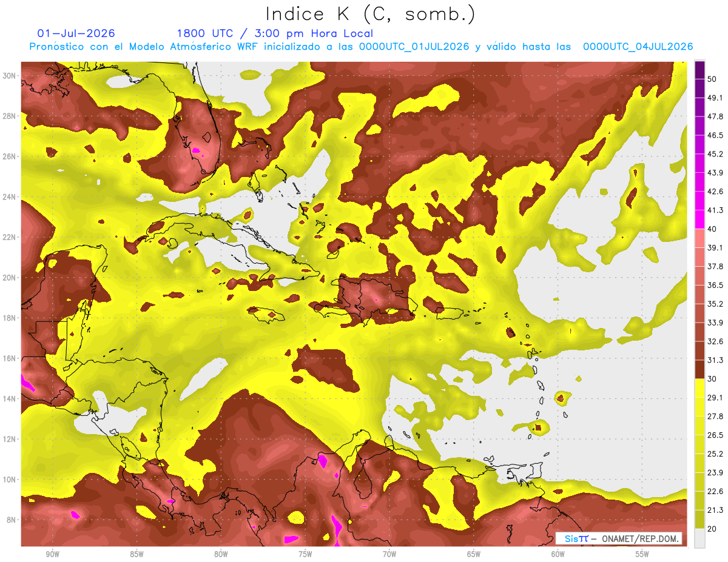
Task: Click the '20' value on the color bar
Action: (x=712, y=529)
